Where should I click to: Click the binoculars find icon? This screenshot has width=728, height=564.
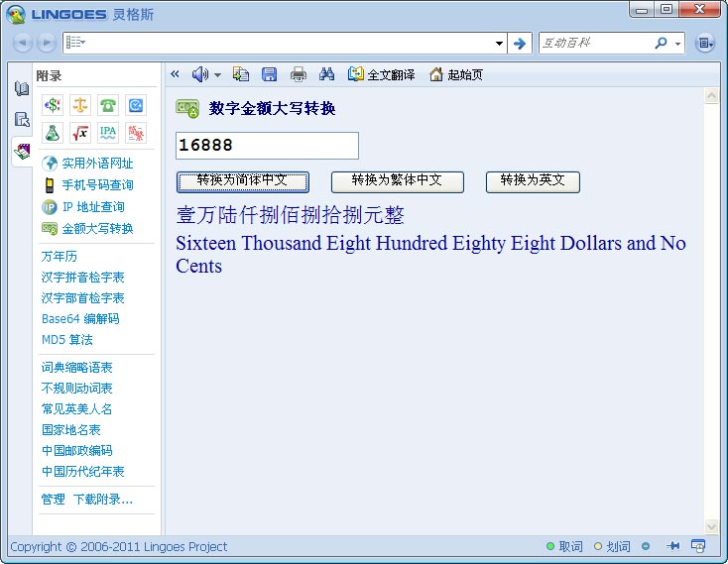pyautogui.click(x=326, y=74)
